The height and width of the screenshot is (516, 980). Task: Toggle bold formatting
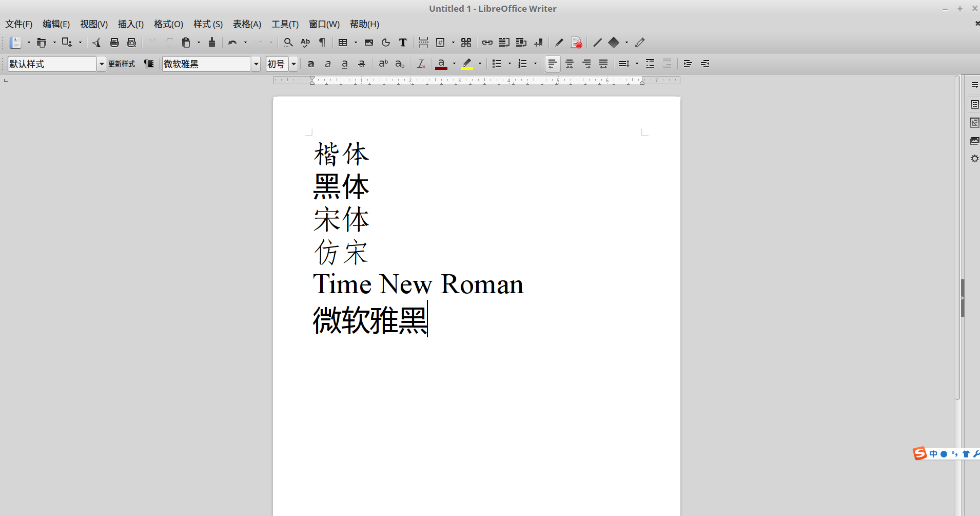[x=311, y=64]
